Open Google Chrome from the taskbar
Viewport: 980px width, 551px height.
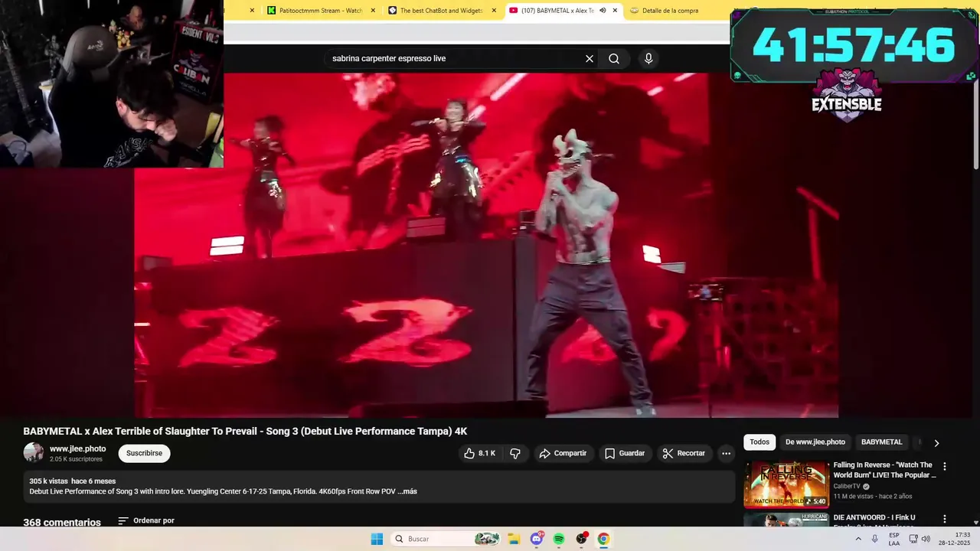pos(603,540)
